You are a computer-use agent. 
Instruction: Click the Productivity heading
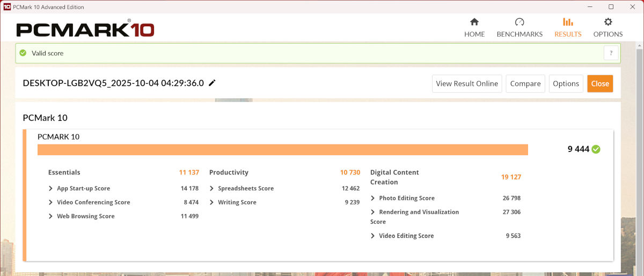(229, 172)
